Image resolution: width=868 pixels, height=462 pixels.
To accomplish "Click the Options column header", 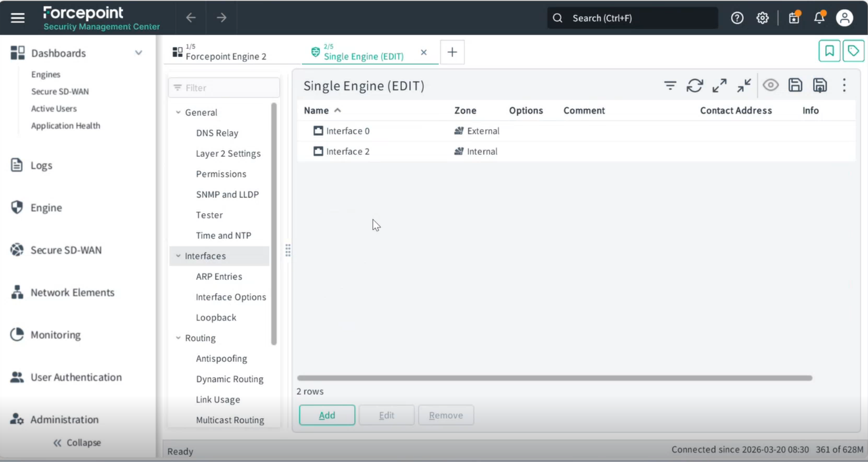I will coord(526,110).
